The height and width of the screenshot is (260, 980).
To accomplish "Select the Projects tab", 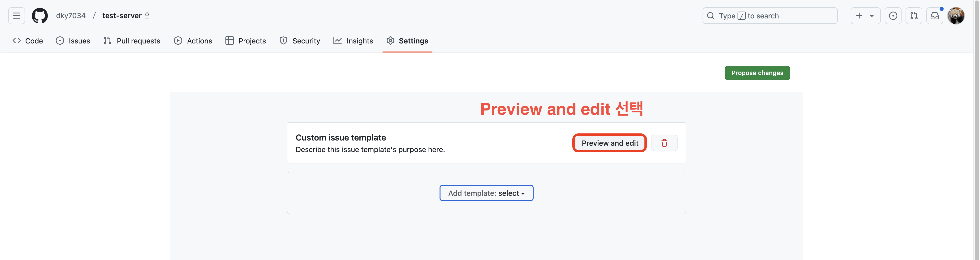I will coord(245,41).
